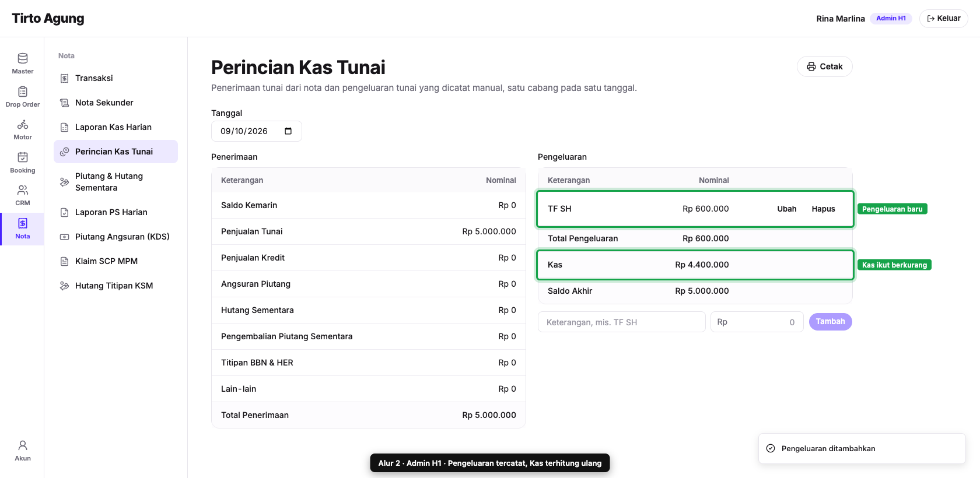The height and width of the screenshot is (478, 980).
Task: Go to Drop Order sidebar icon
Action: 23,92
